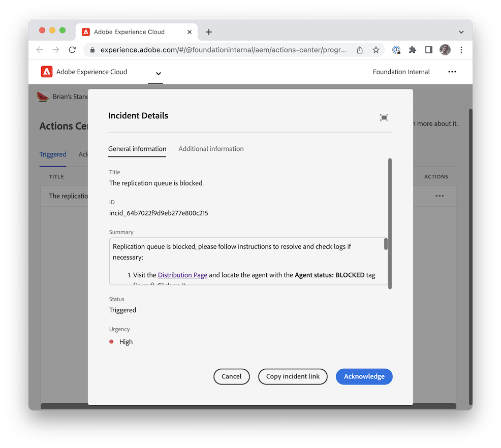This screenshot has width=501, height=448.
Task: Click the Cancel button
Action: pyautogui.click(x=231, y=376)
